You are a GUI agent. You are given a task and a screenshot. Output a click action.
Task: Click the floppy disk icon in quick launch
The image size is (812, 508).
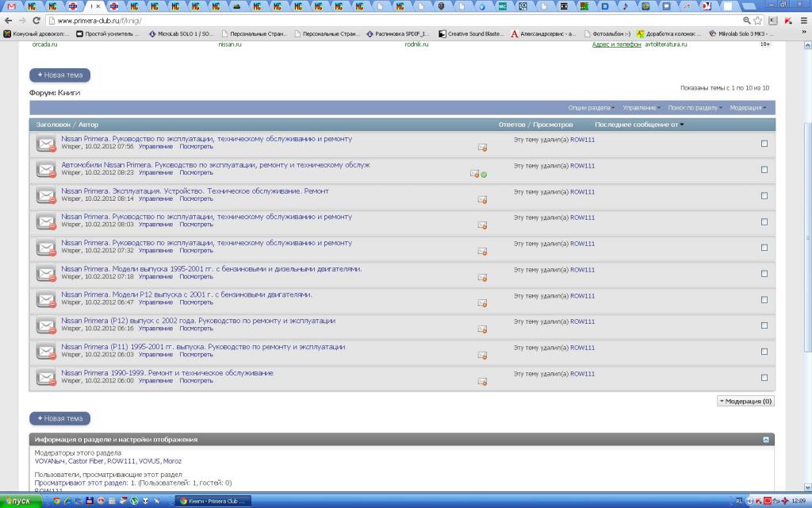click(90, 501)
